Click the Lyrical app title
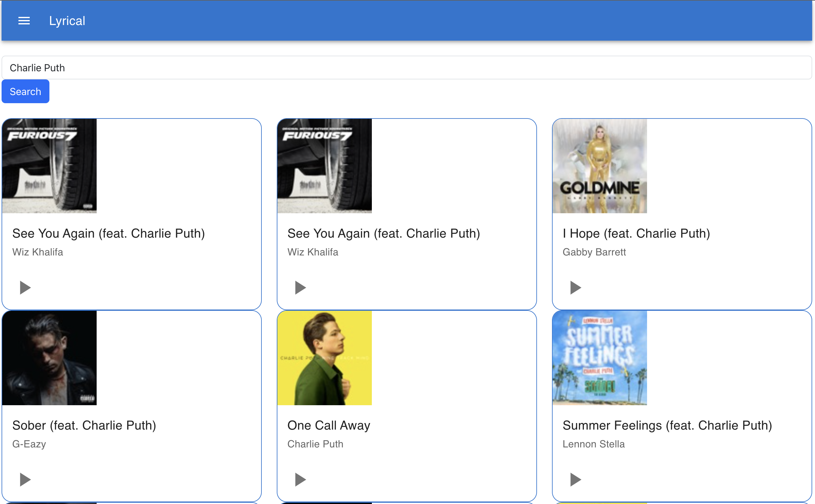 [67, 21]
